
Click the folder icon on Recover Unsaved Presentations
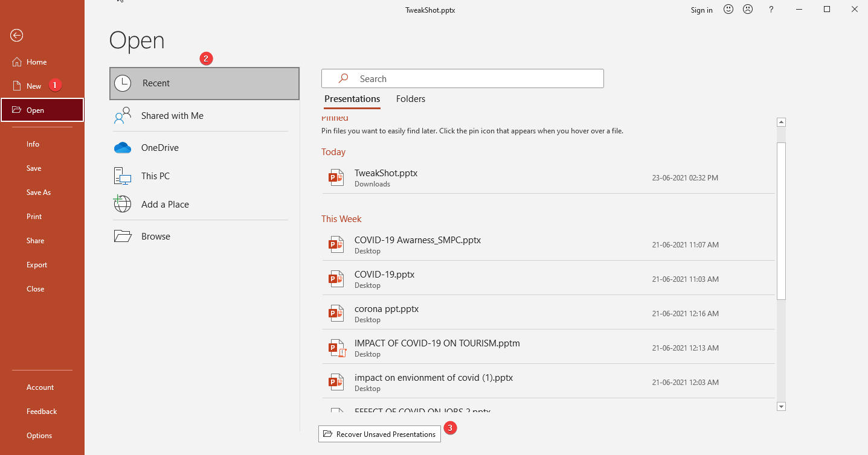coord(328,434)
